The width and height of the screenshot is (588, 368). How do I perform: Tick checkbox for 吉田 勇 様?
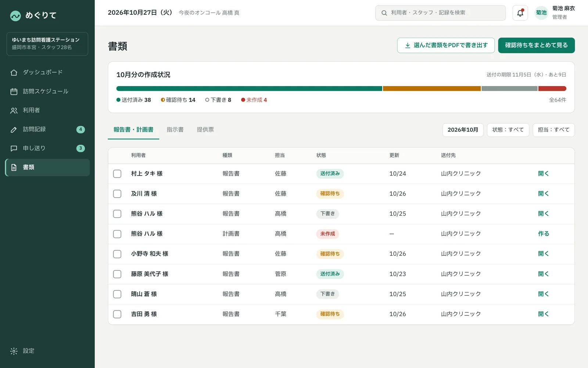pyautogui.click(x=117, y=314)
